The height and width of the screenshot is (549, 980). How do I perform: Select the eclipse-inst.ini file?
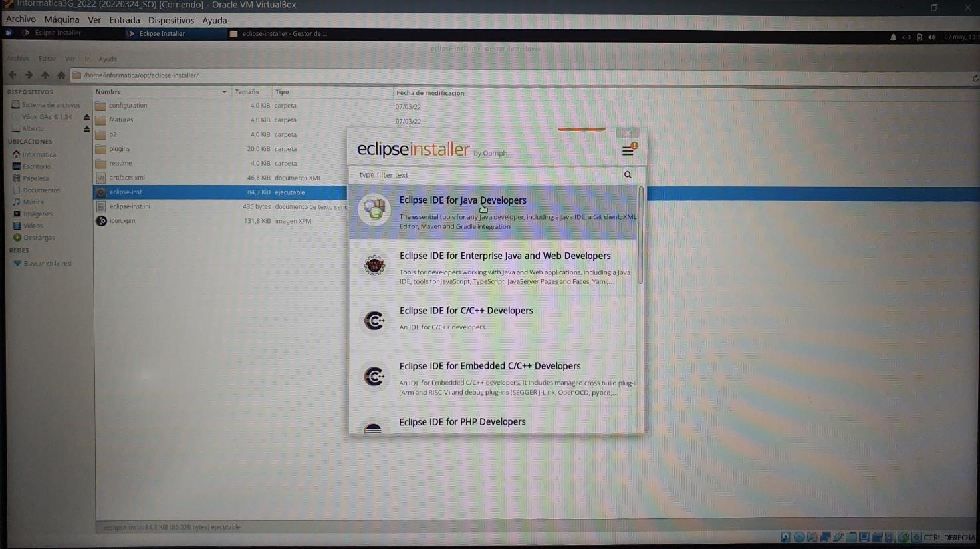[130, 206]
